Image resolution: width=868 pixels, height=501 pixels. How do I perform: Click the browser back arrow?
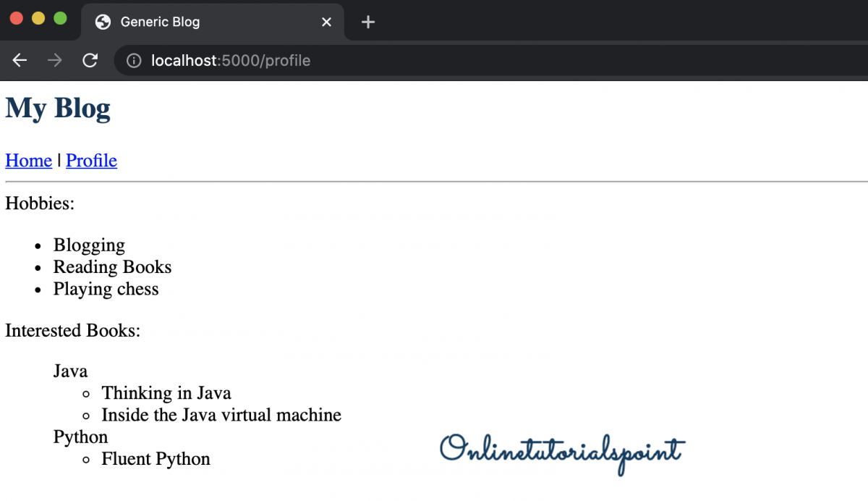[x=20, y=61]
